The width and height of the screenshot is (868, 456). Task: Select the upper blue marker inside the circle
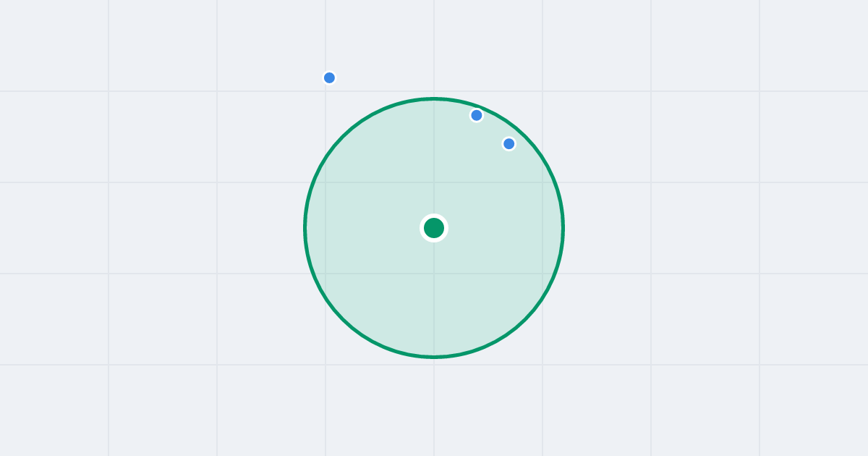pos(476,115)
